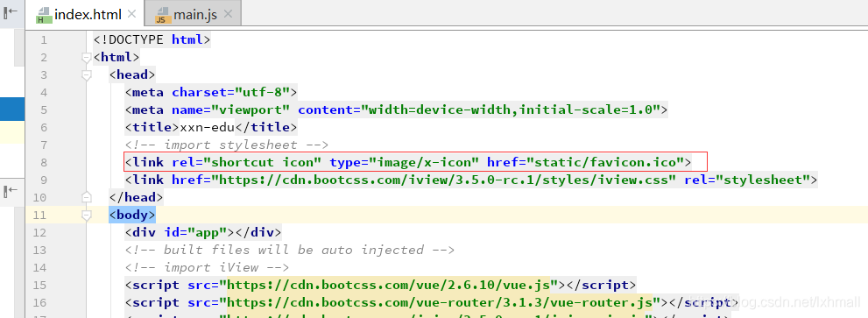
Task: Click the opening html tag on line 2
Action: pyautogui.click(x=116, y=57)
